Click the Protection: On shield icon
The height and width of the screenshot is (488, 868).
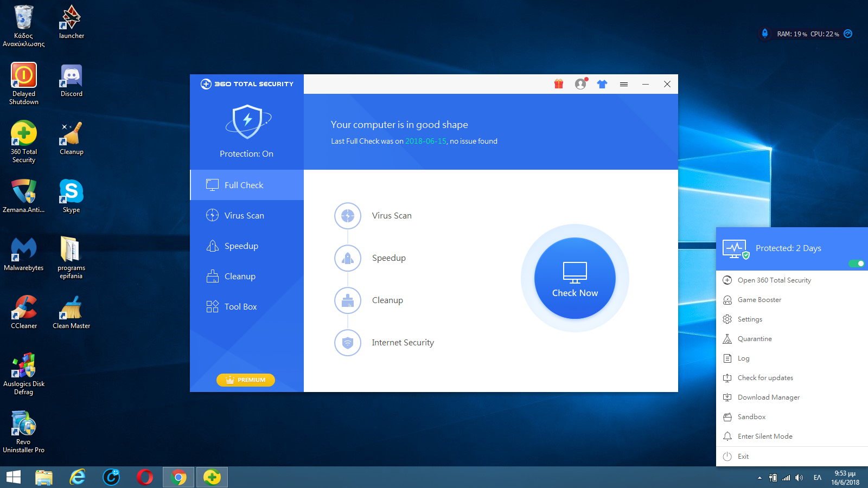pos(247,121)
